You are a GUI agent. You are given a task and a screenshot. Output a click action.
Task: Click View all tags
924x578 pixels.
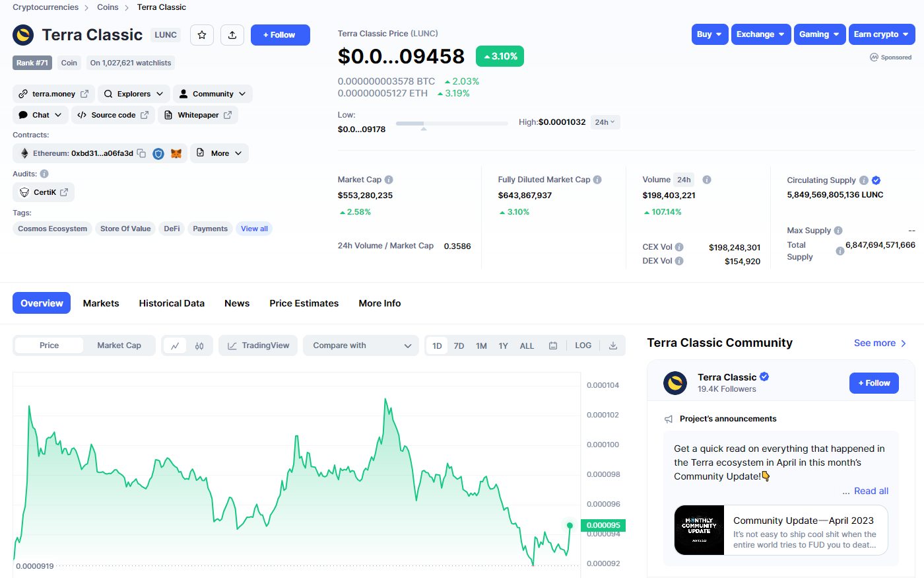tap(254, 229)
